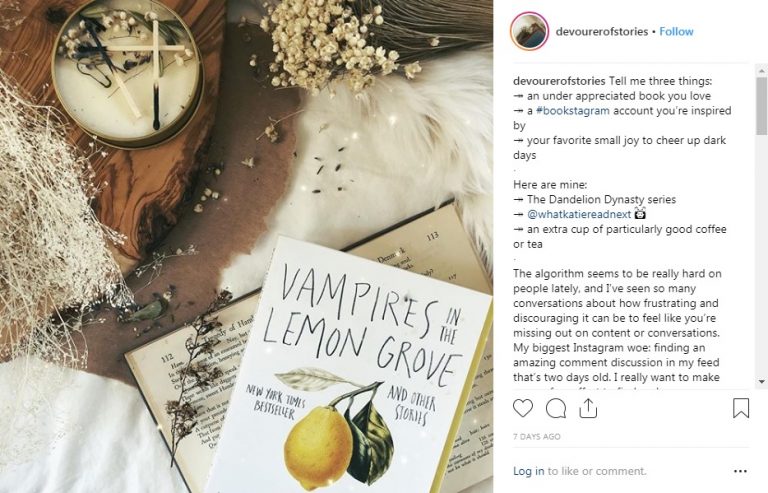Click the caption scrollbar up arrow
This screenshot has height=493, width=768.
tap(761, 71)
